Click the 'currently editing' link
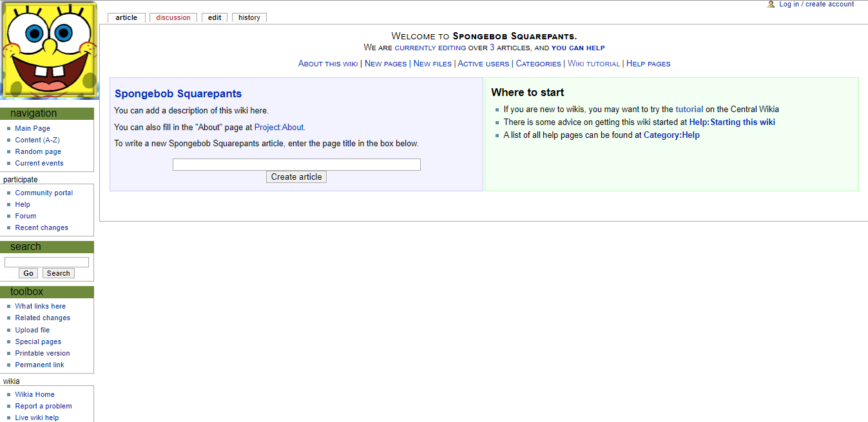The width and height of the screenshot is (868, 422). point(430,48)
